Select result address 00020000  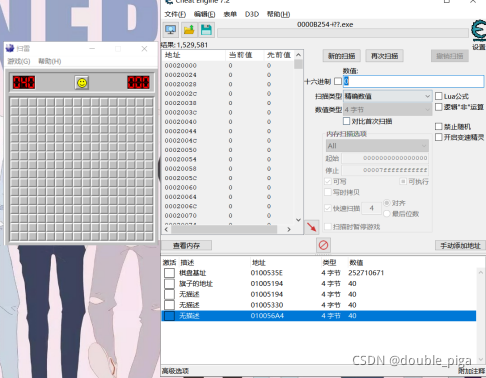point(181,66)
